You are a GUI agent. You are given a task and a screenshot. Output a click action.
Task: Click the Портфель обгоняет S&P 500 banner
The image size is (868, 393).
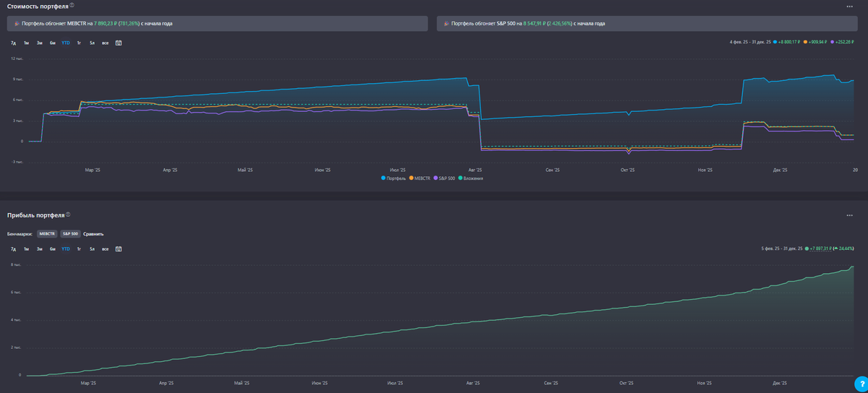646,24
